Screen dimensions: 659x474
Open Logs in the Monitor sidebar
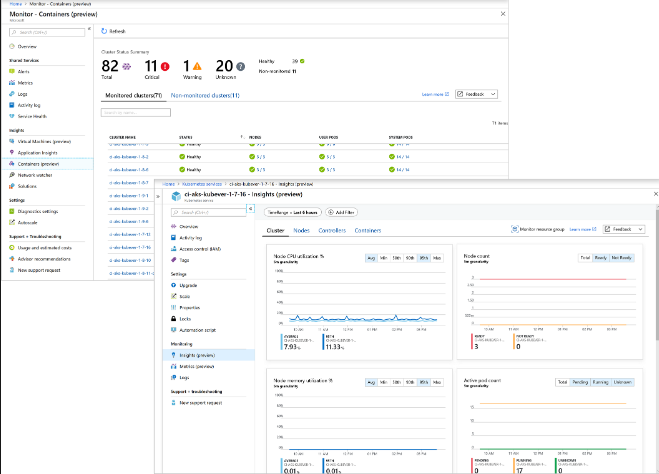(23, 94)
